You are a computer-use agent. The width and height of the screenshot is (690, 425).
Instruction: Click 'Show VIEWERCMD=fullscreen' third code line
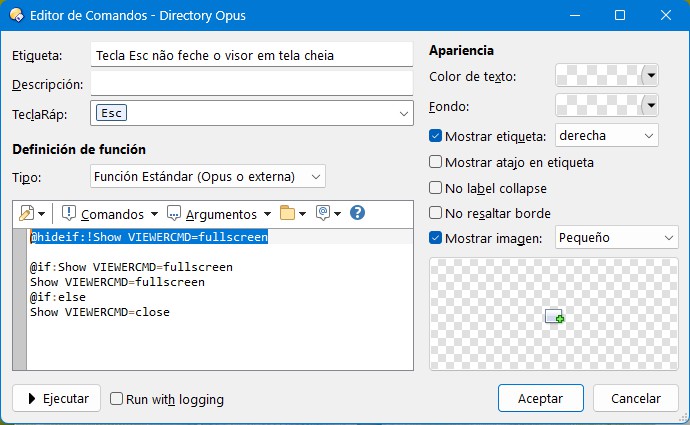(x=117, y=282)
